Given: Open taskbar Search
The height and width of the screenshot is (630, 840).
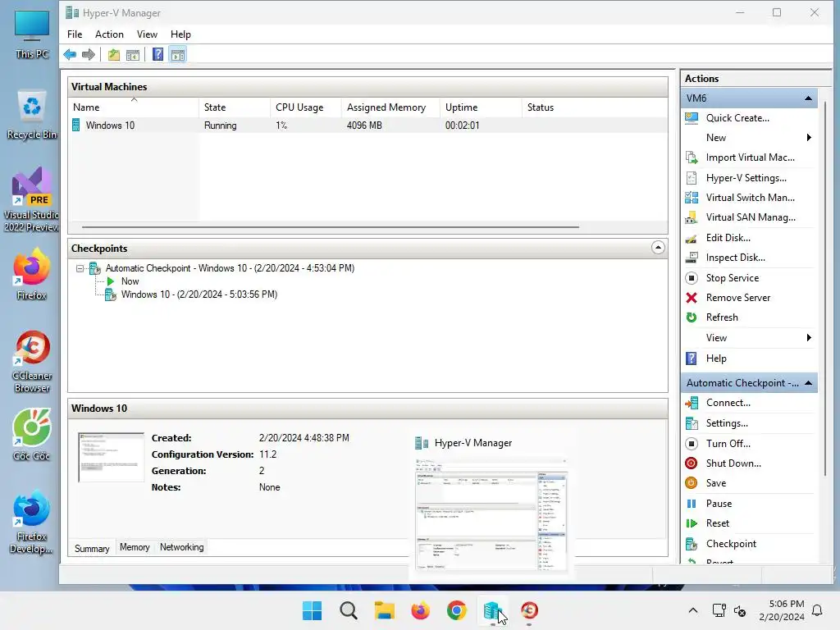Looking at the screenshot, I should [348, 610].
